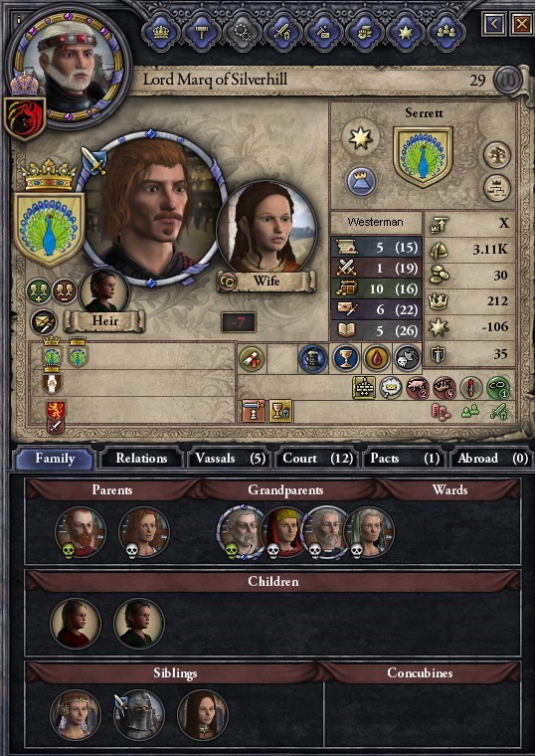This screenshot has width=535, height=756.
Task: Open the military sword icon in top toolbar
Action: pos(282,32)
